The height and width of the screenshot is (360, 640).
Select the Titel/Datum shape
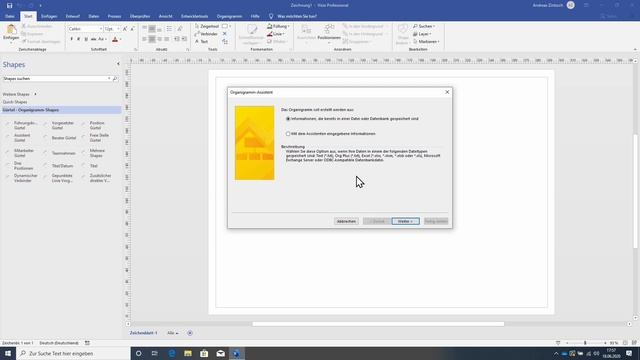tap(59, 166)
